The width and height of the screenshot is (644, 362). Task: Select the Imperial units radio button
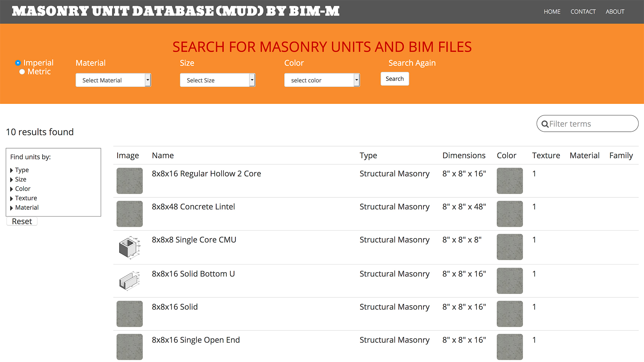[x=17, y=63]
